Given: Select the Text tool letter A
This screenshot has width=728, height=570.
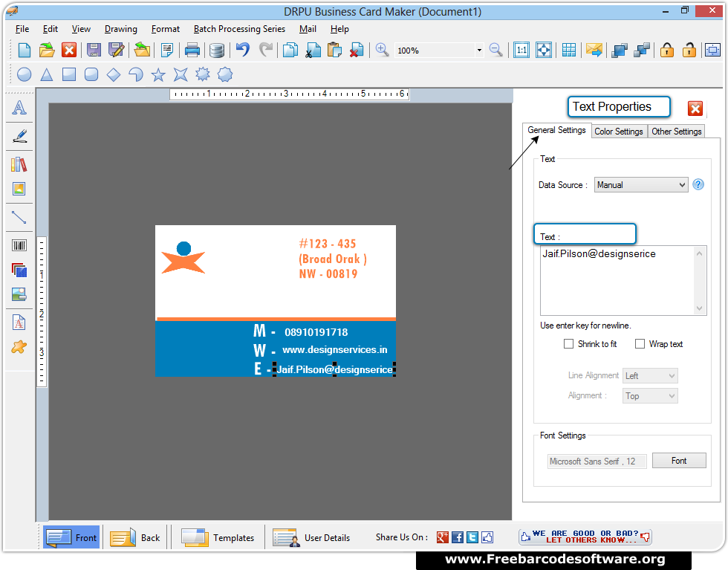Looking at the screenshot, I should (19, 108).
